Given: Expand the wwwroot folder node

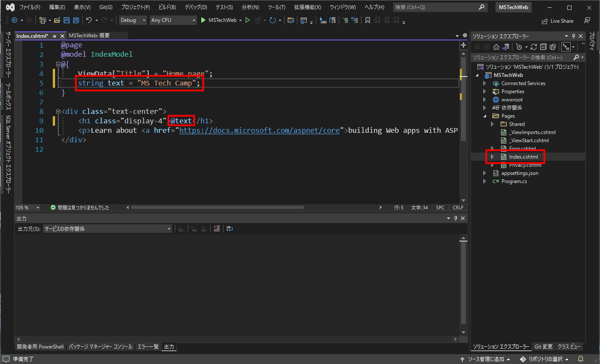Looking at the screenshot, I should (x=484, y=100).
